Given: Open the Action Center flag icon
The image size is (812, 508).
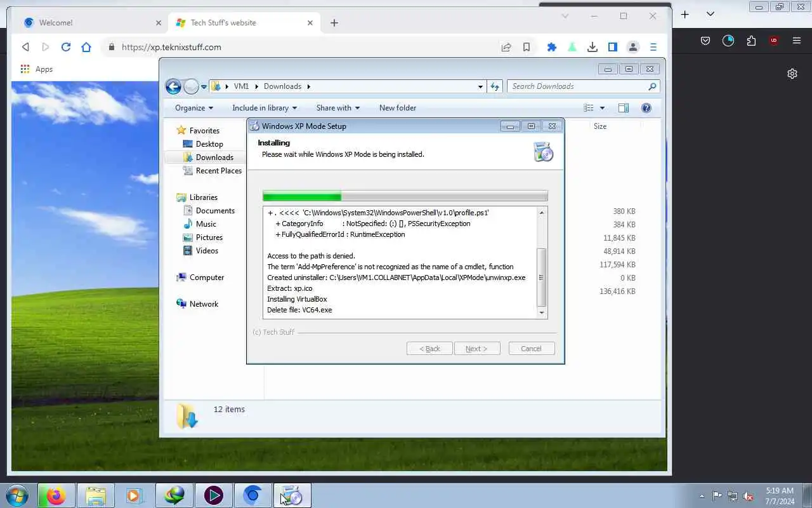Looking at the screenshot, I should pos(717,496).
